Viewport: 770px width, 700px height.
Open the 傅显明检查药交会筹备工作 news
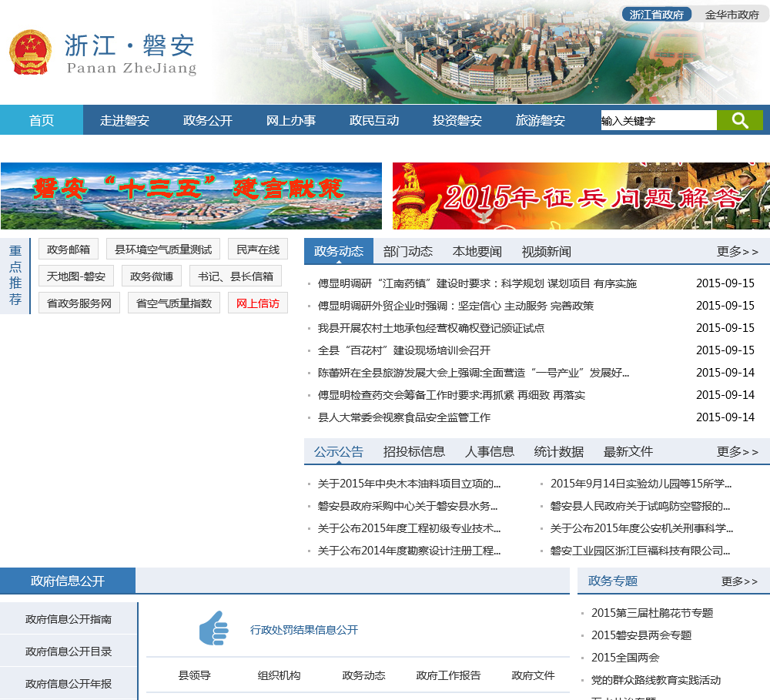[451, 395]
